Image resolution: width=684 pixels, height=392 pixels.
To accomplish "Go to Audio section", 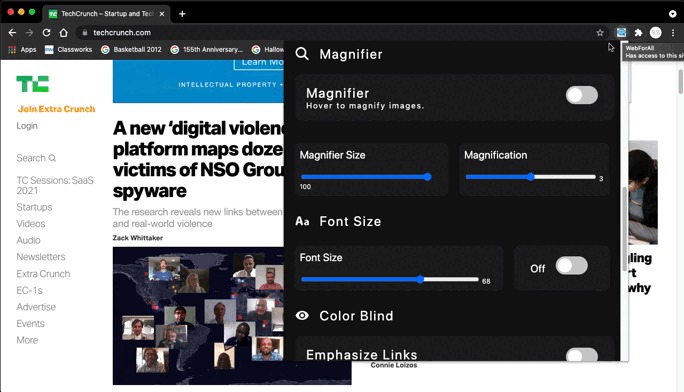I will point(28,240).
